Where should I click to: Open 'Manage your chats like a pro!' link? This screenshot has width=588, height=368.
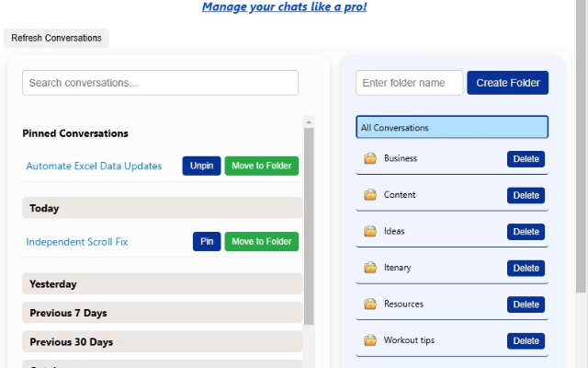(284, 6)
